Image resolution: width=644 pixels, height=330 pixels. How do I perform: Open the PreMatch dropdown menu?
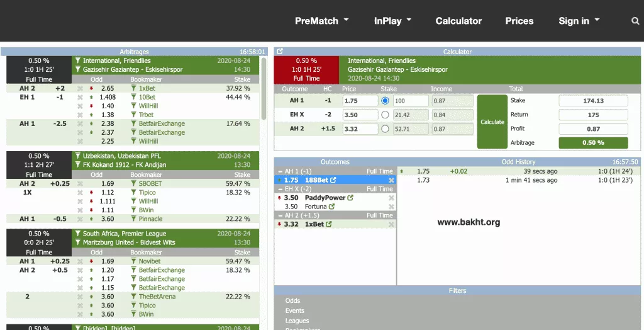321,21
